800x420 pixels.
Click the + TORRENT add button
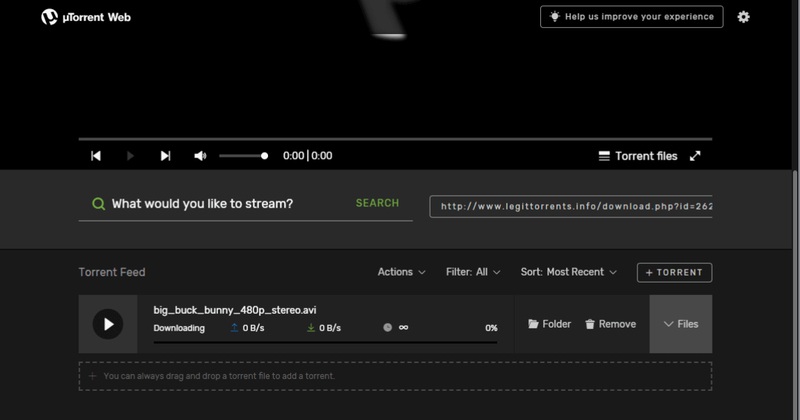(674, 272)
